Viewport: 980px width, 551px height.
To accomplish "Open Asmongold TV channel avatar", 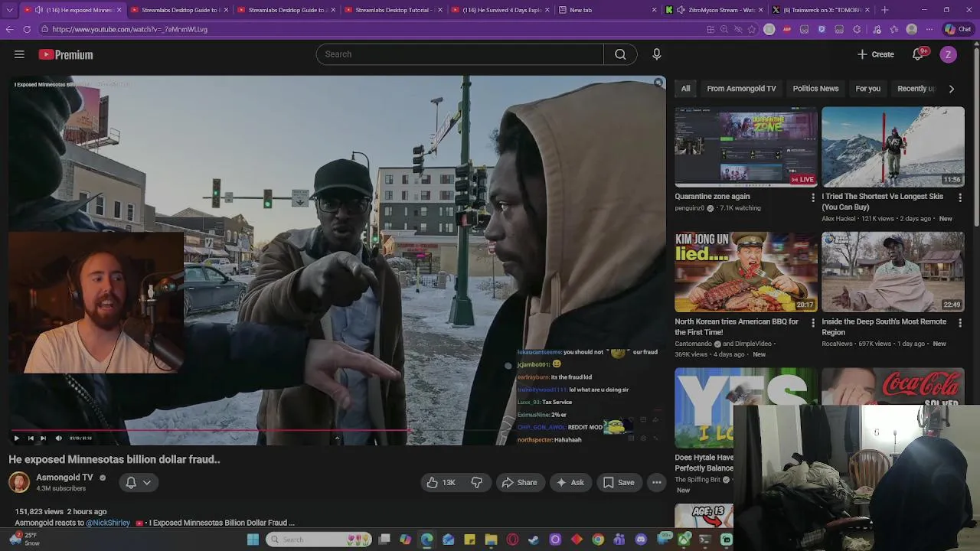I will [19, 482].
